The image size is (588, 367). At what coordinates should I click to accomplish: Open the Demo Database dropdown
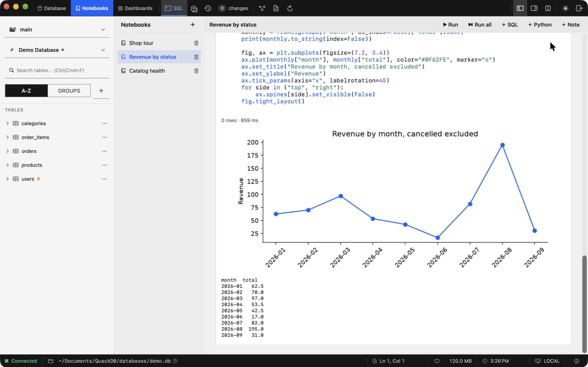(57, 50)
